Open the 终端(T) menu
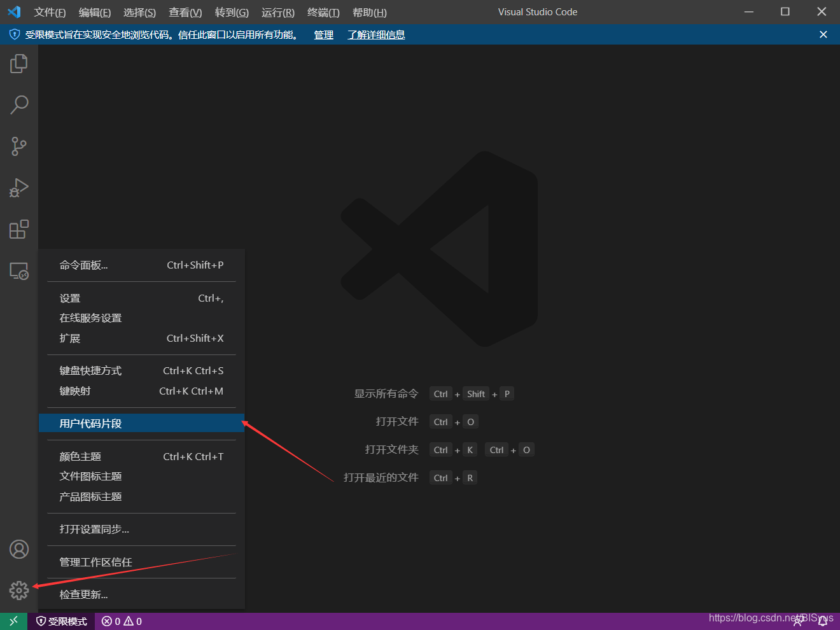Screen dimensions: 840x630 [x=323, y=13]
